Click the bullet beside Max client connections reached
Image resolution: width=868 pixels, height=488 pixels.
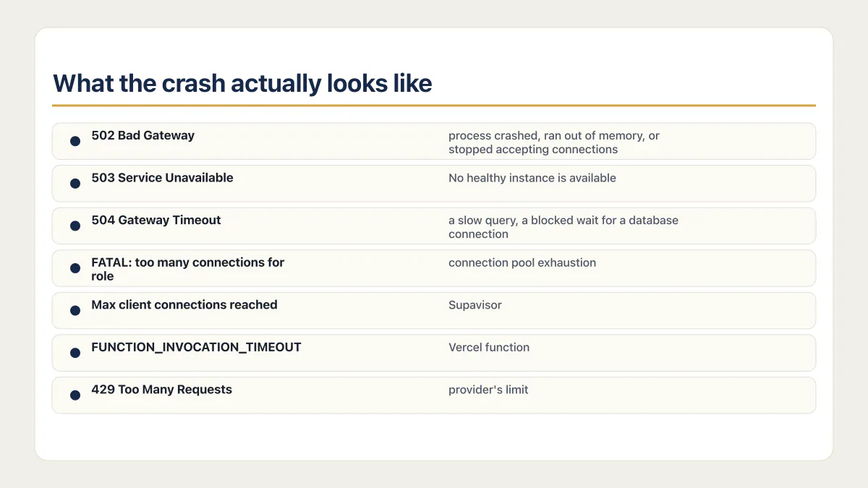click(75, 310)
